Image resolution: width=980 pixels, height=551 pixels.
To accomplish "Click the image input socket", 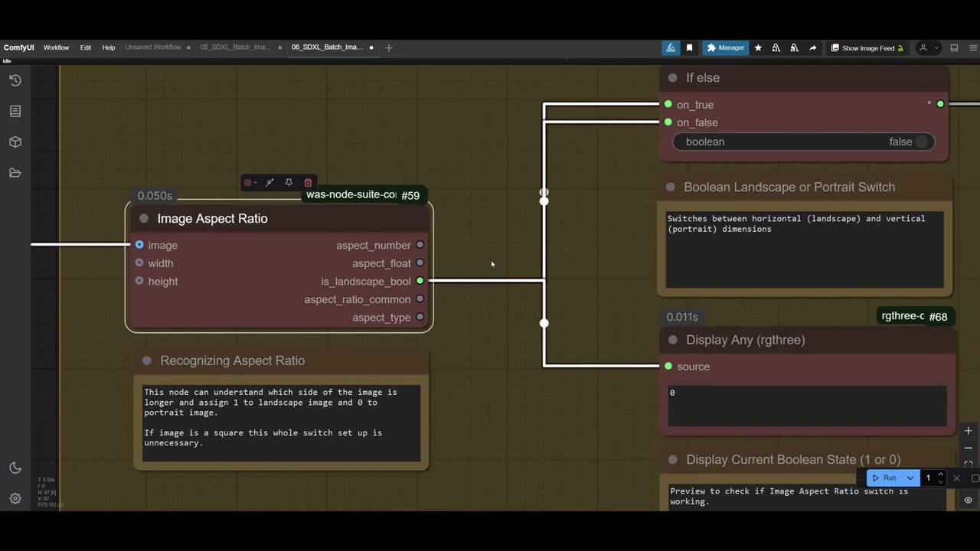I will 139,245.
